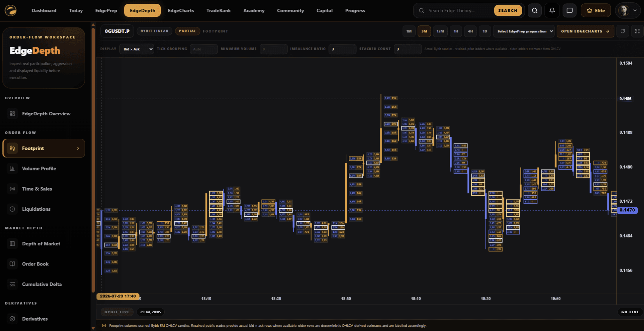Open Select EdgePrep preparation dropdown
644x331 pixels.
point(524,31)
